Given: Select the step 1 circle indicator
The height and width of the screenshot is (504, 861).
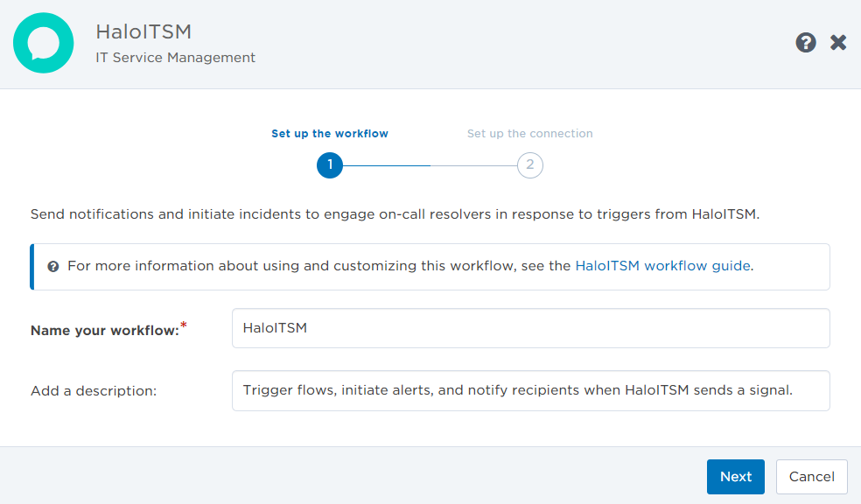Looking at the screenshot, I should point(329,165).
